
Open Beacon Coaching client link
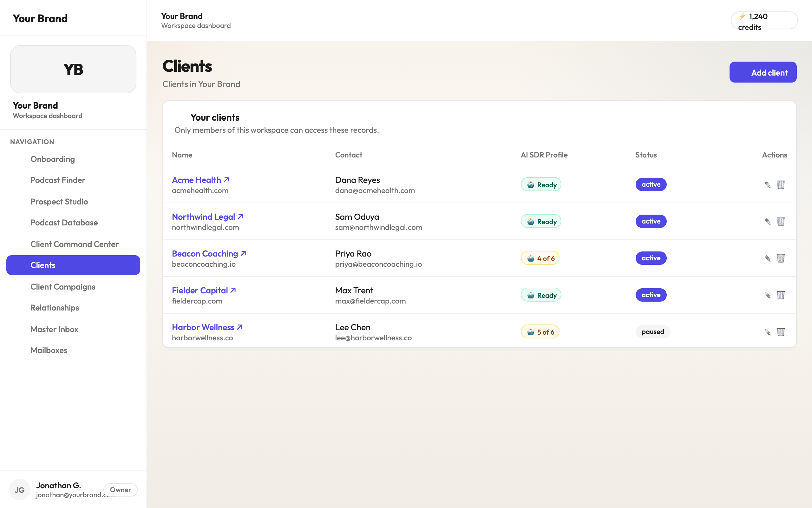pyautogui.click(x=209, y=254)
